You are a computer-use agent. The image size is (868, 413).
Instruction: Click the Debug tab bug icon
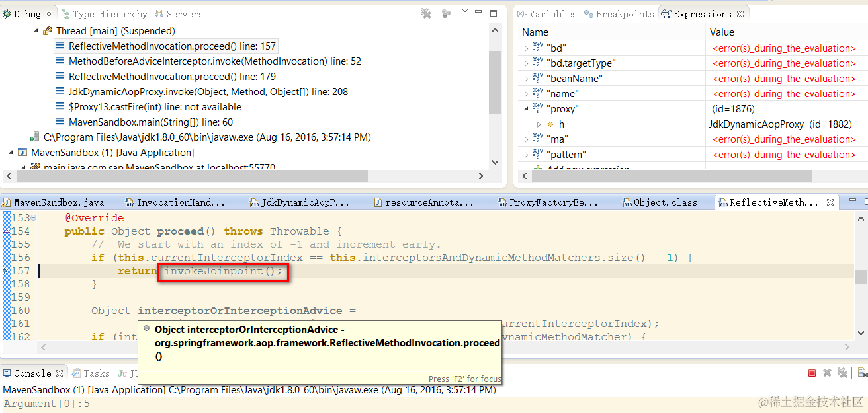[x=7, y=14]
